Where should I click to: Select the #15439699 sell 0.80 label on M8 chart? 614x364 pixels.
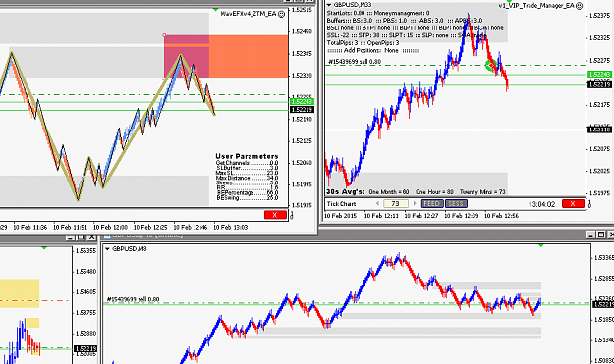point(134,299)
